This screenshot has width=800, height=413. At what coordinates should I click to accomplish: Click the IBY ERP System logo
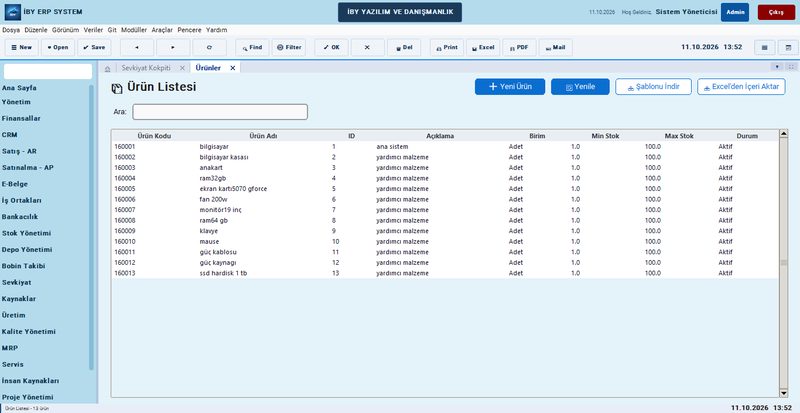point(13,12)
